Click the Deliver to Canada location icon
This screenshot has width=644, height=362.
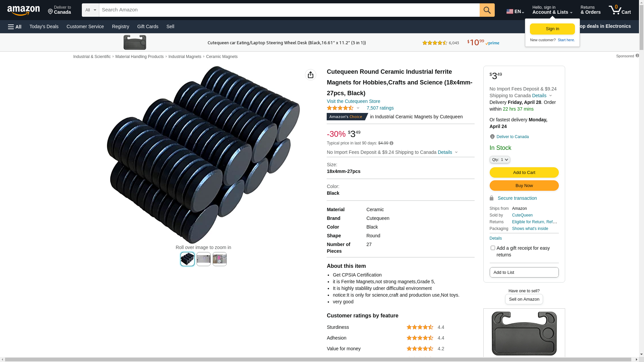coord(492,137)
